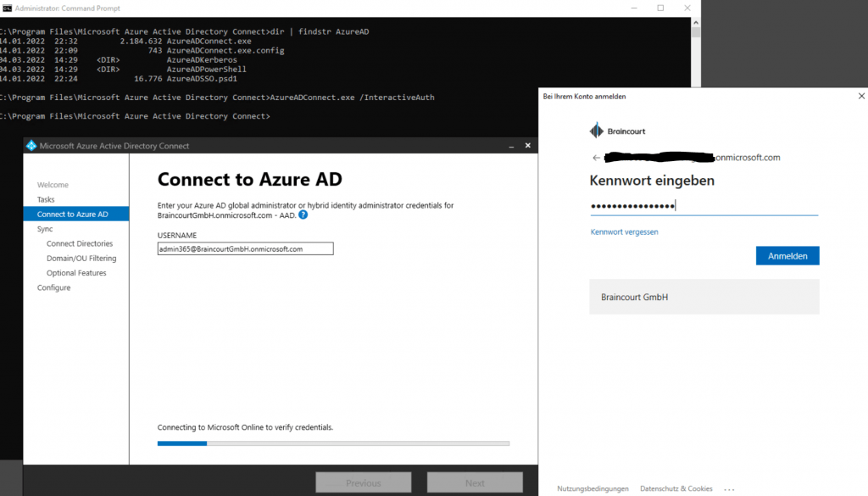Viewport: 868px width, 496px height.
Task: Click the Previous button
Action: [x=363, y=482]
